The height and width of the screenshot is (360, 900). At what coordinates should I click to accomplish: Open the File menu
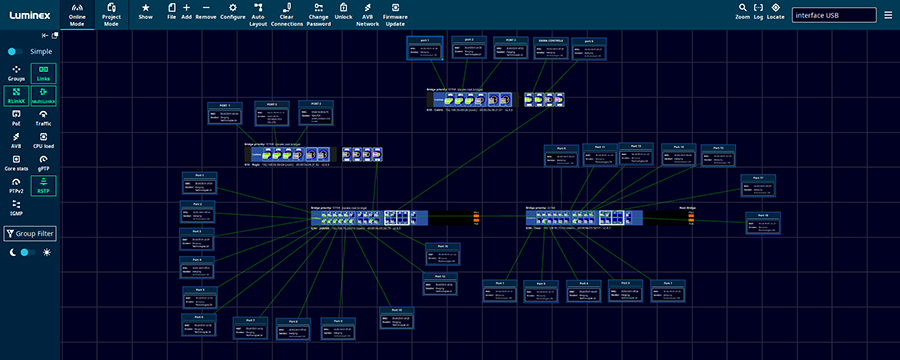[x=171, y=11]
